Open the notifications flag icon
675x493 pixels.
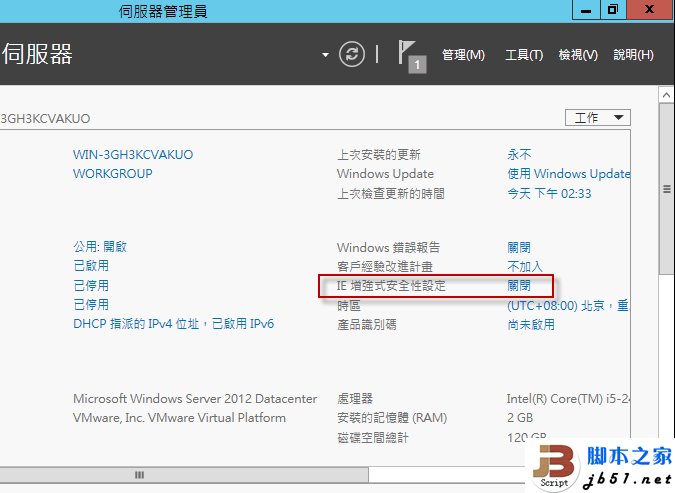click(x=412, y=56)
